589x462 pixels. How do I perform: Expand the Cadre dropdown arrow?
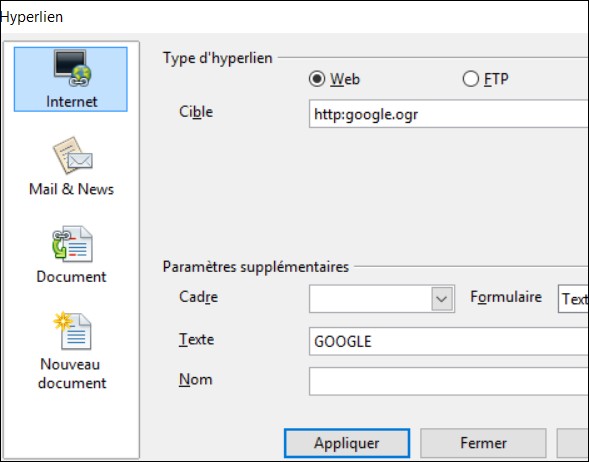[442, 299]
